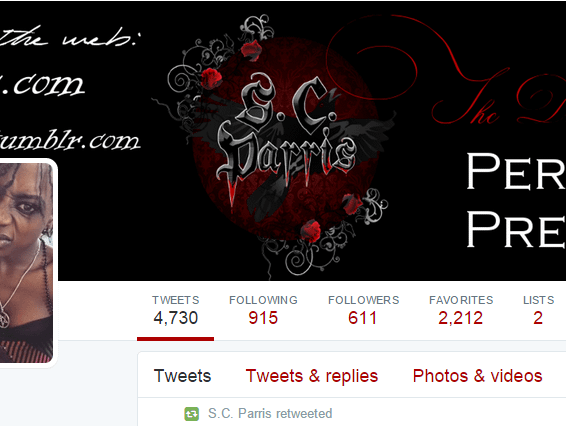Click the green retweet icon

(191, 414)
